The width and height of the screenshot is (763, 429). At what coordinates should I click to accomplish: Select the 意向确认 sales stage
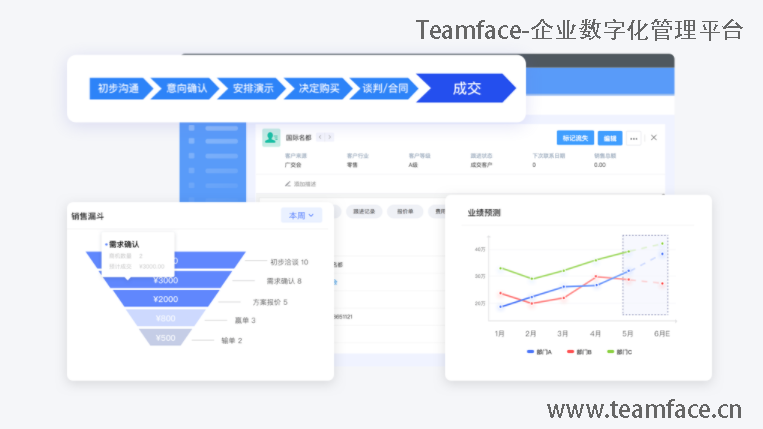[x=186, y=89]
